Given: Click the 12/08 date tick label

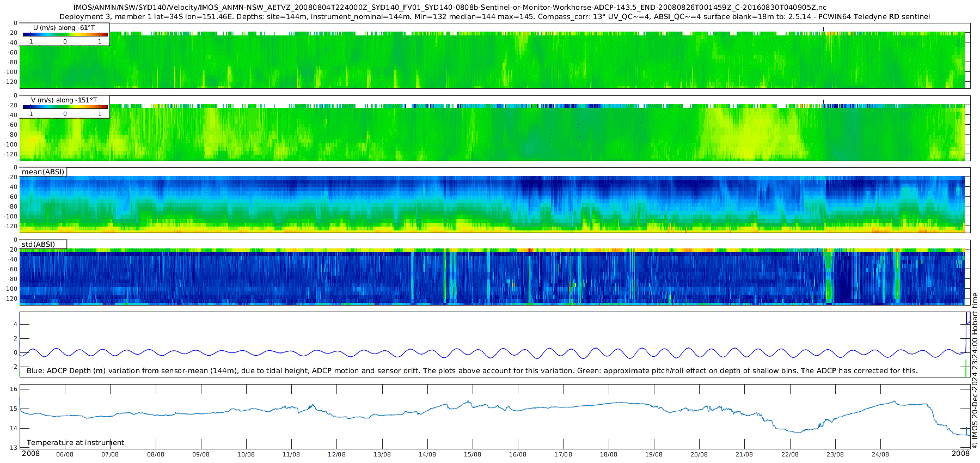Looking at the screenshot, I should click(336, 454).
